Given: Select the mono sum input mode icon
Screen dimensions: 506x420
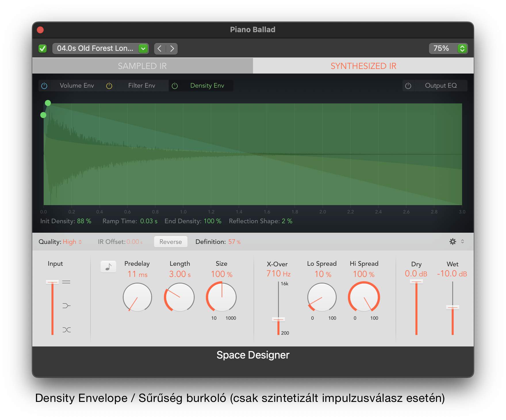Looking at the screenshot, I should click(x=66, y=306).
